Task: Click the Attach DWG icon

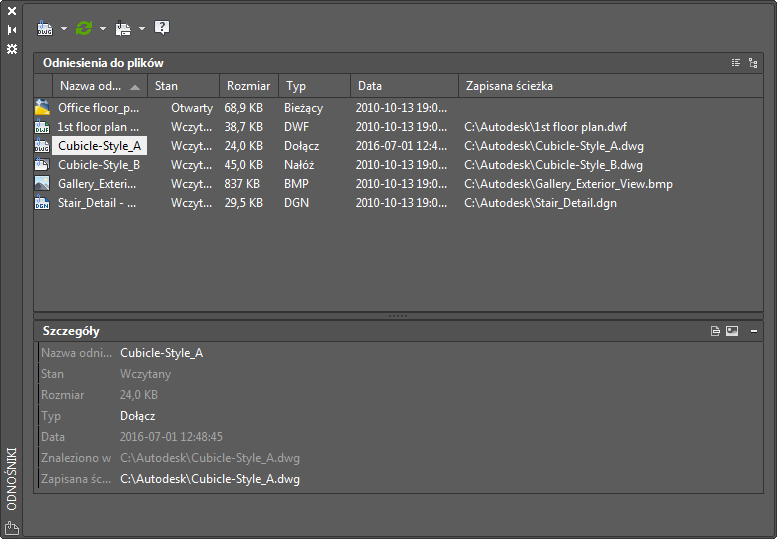Action: click(x=45, y=28)
